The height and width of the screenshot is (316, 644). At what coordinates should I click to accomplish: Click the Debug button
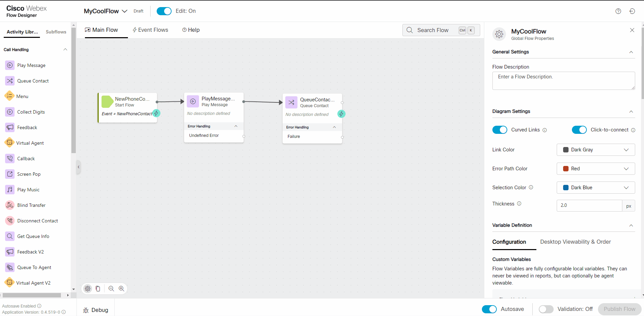tap(96, 310)
